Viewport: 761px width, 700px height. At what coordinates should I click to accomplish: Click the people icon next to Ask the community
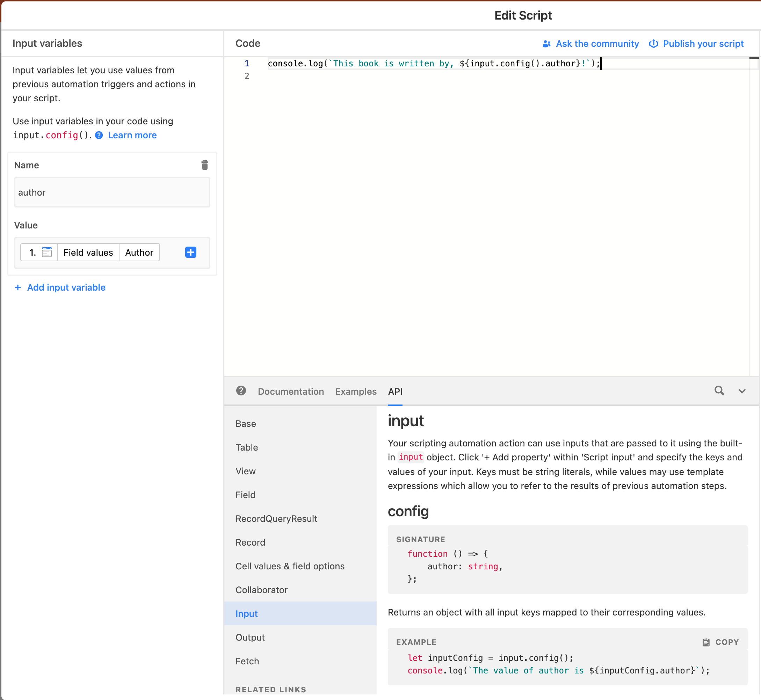tap(546, 44)
